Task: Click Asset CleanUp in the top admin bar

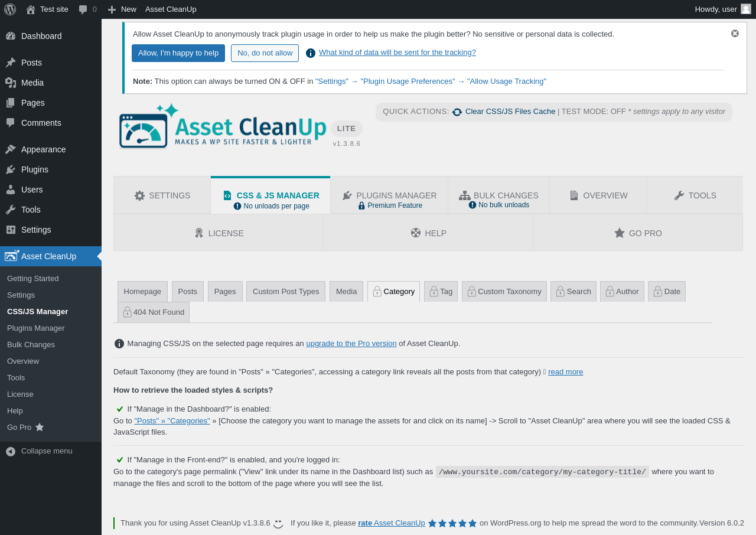Action: coord(171,9)
